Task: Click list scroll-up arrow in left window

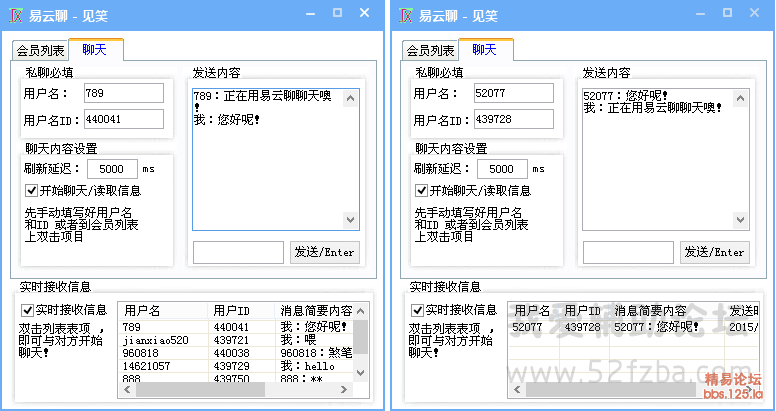Action: click(361, 311)
